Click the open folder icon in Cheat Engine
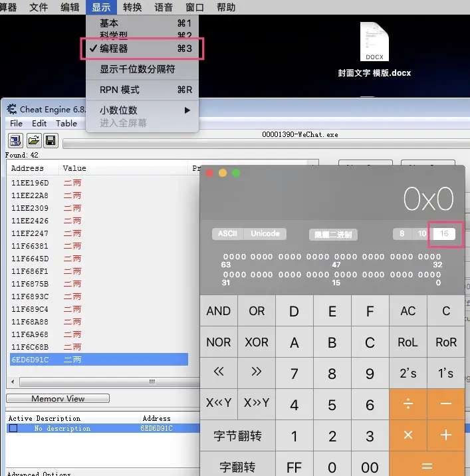Image resolution: width=470 pixels, height=476 pixels. pos(33,141)
